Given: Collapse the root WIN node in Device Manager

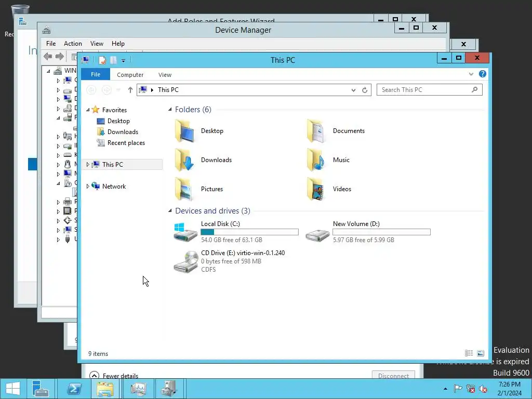Looking at the screenshot, I should 48,71.
